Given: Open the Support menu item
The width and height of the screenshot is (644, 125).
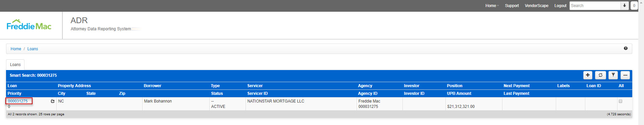Looking at the screenshot, I should click(x=512, y=6).
